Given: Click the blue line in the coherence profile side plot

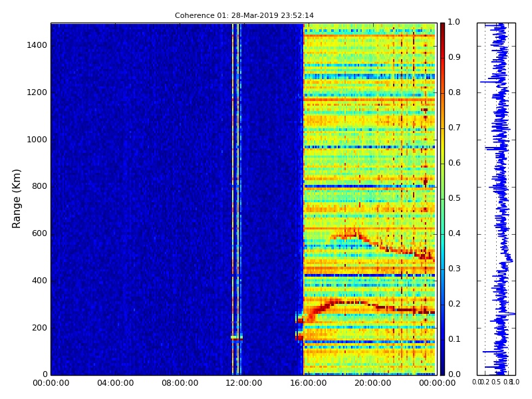Looking at the screenshot, I should point(501,199).
